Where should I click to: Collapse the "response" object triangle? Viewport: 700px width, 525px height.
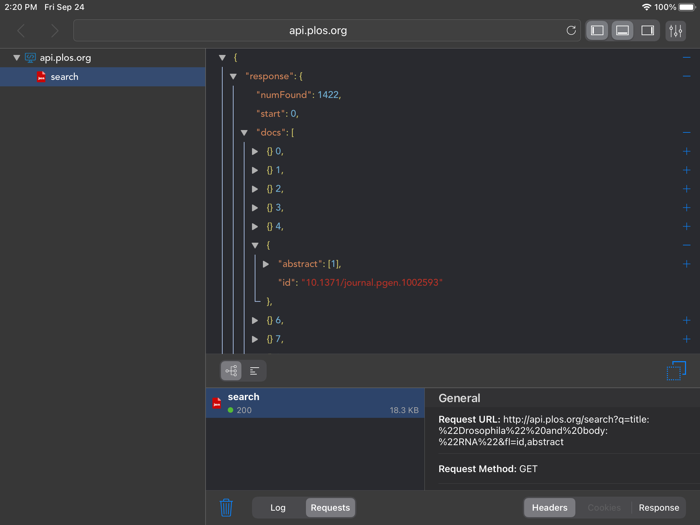point(233,76)
